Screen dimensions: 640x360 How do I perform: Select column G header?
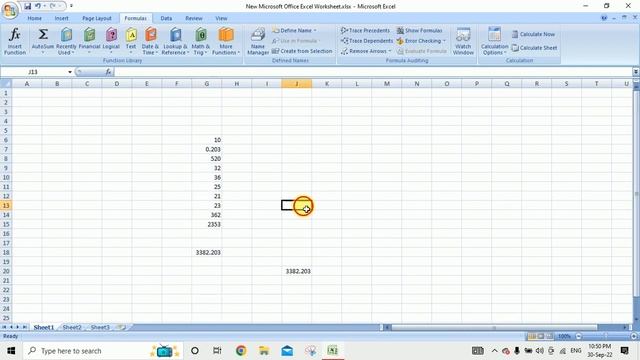click(207, 84)
